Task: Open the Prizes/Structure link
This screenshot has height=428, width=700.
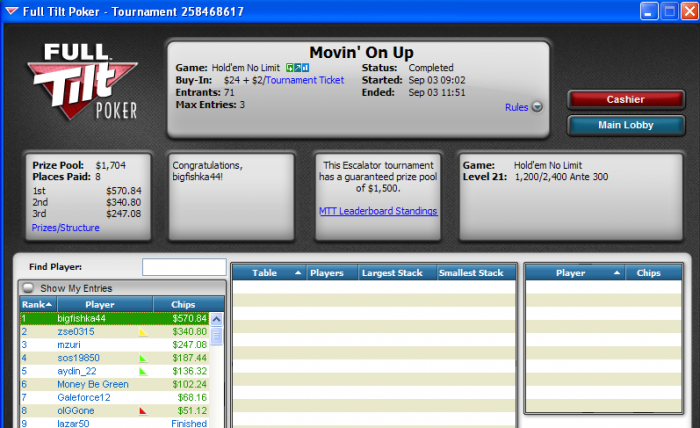Action: [66, 228]
